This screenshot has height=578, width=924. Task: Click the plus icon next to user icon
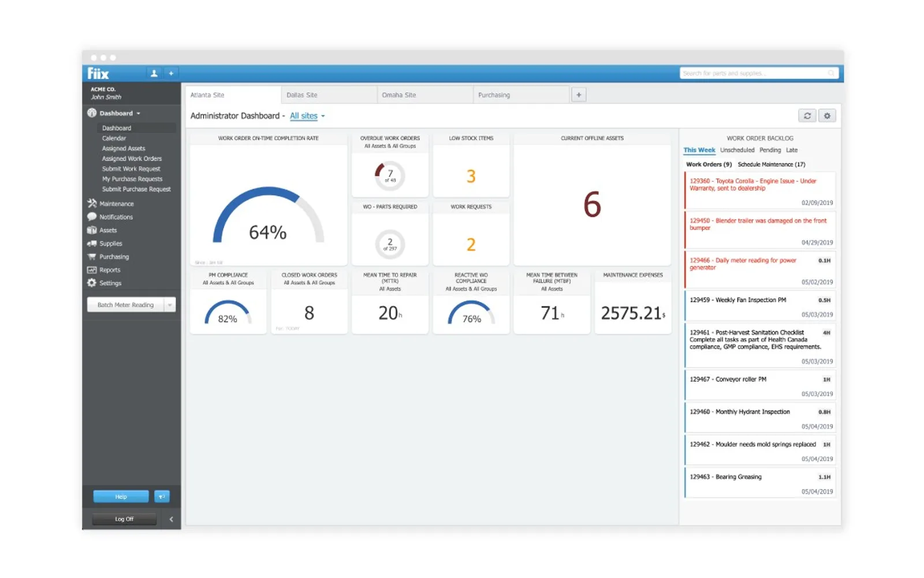[x=171, y=73]
